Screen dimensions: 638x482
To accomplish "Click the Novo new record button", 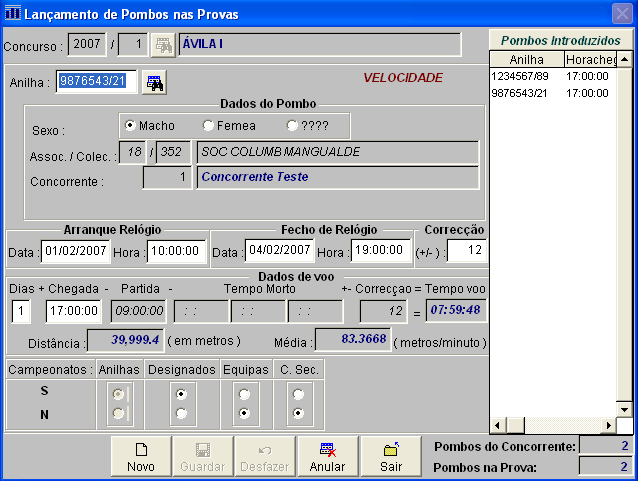I will (x=140, y=457).
